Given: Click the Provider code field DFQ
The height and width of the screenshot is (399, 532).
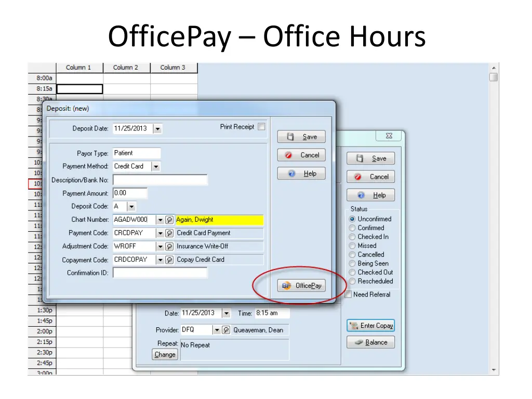Looking at the screenshot, I should [196, 330].
